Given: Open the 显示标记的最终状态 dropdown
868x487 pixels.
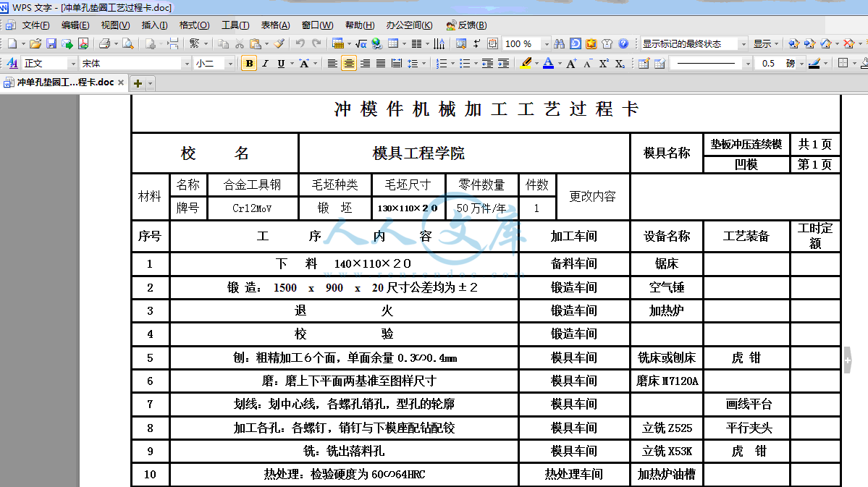Looking at the screenshot, I should click(743, 43).
